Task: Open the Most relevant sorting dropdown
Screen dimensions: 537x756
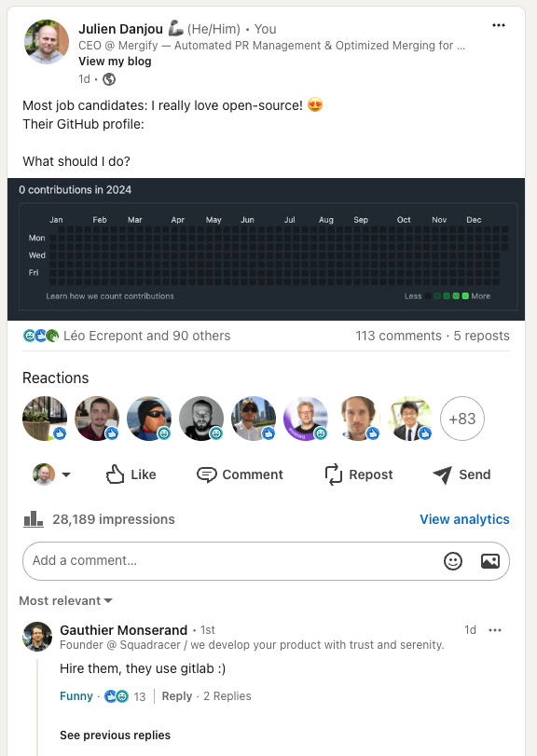Action: pyautogui.click(x=64, y=601)
